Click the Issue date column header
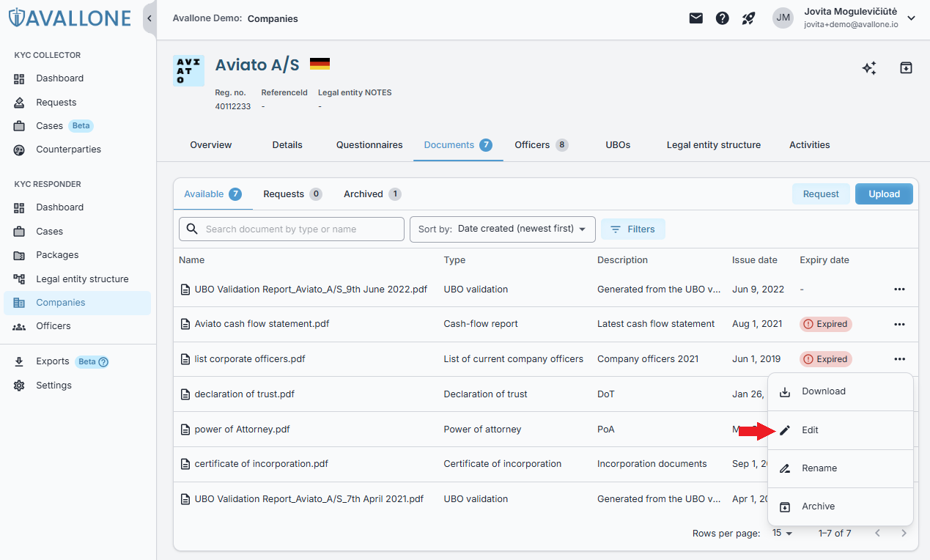Image resolution: width=930 pixels, height=560 pixels. click(x=755, y=260)
